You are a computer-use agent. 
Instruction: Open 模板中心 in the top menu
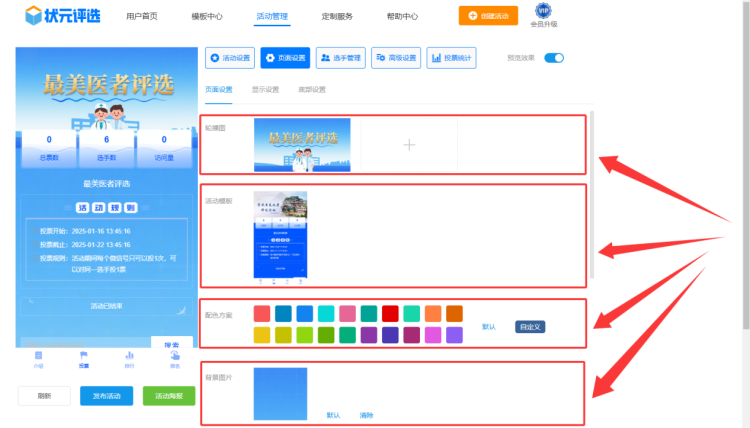(206, 17)
